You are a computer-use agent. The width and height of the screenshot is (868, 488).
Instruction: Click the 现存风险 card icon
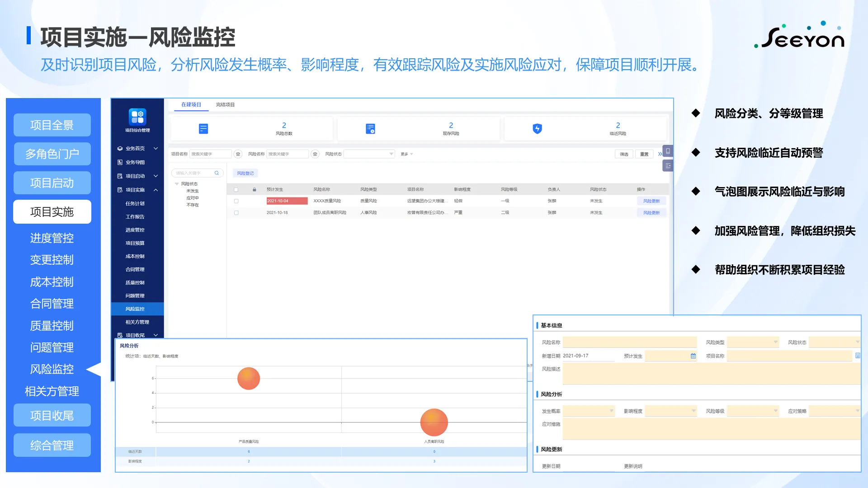(370, 129)
